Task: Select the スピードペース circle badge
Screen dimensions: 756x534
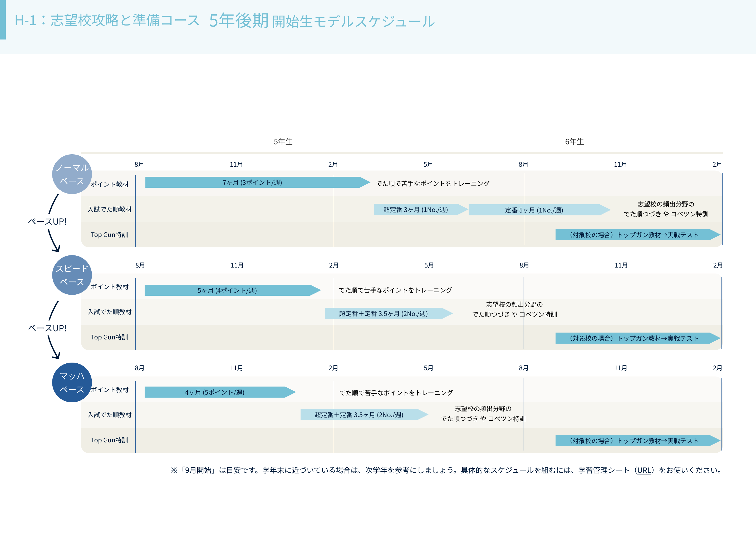Action: tap(72, 276)
